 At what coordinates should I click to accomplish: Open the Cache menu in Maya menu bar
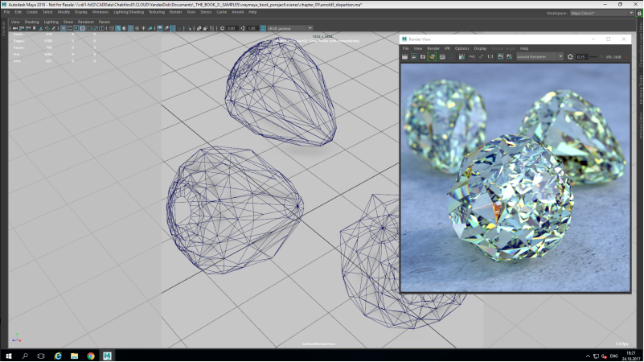222,12
